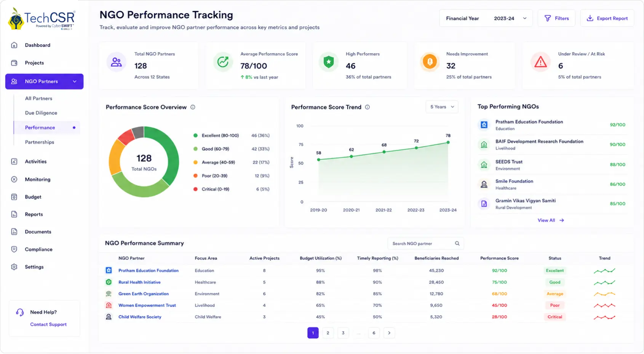644x354 pixels.
Task: Click the Critical (0-19) red legend dot
Action: 195,189
